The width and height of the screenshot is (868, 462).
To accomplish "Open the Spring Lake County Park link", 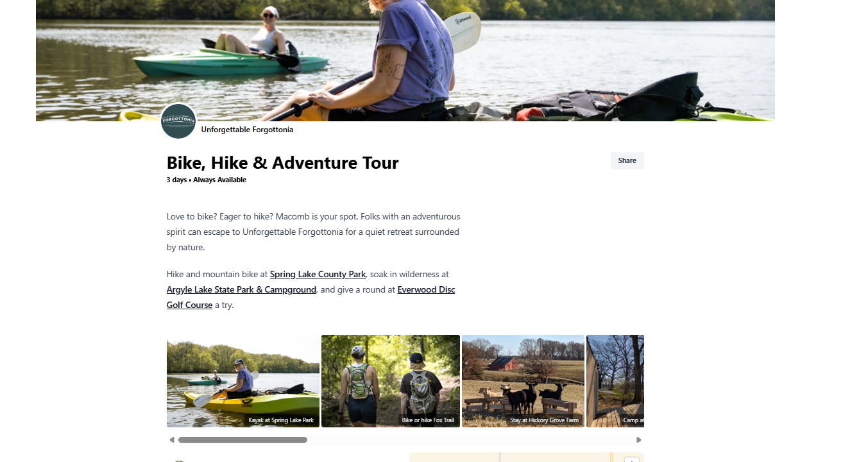I will point(318,274).
